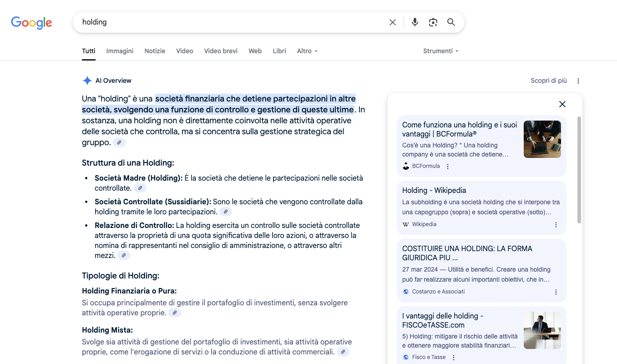Click source link icon after Holding Mista
617x364 pixels.
[x=343, y=352]
